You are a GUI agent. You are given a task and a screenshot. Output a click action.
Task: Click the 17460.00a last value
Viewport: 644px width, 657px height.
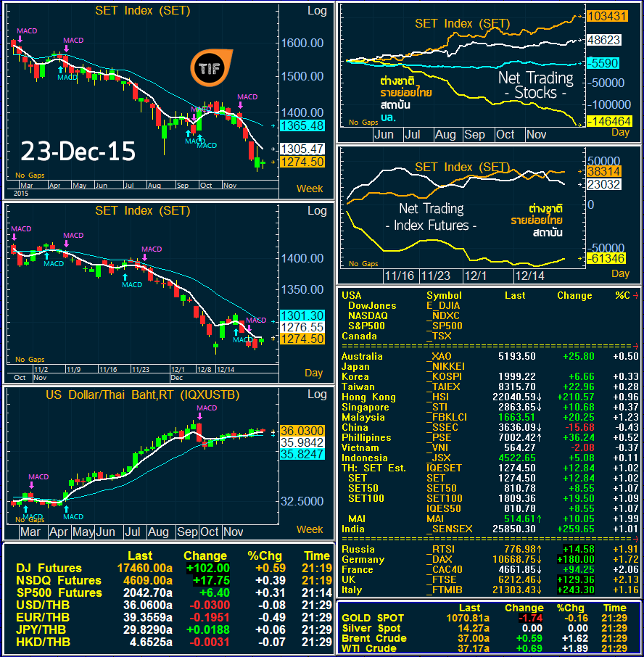145,569
